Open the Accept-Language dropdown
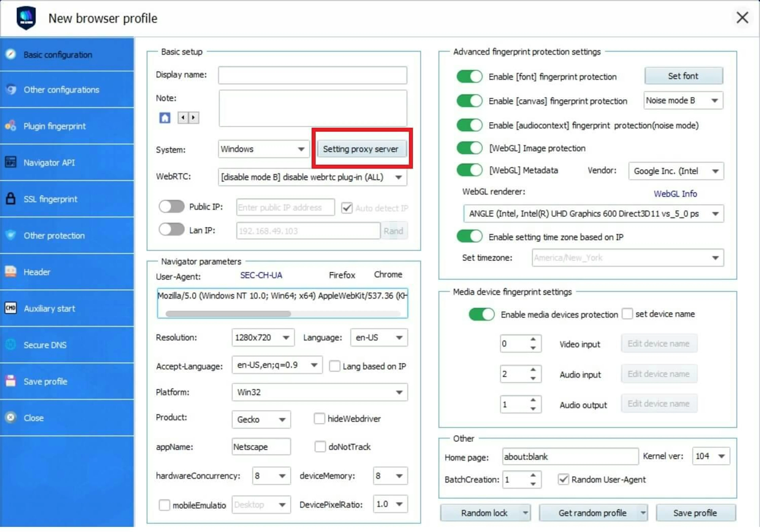The height and width of the screenshot is (532, 760). pyautogui.click(x=277, y=365)
